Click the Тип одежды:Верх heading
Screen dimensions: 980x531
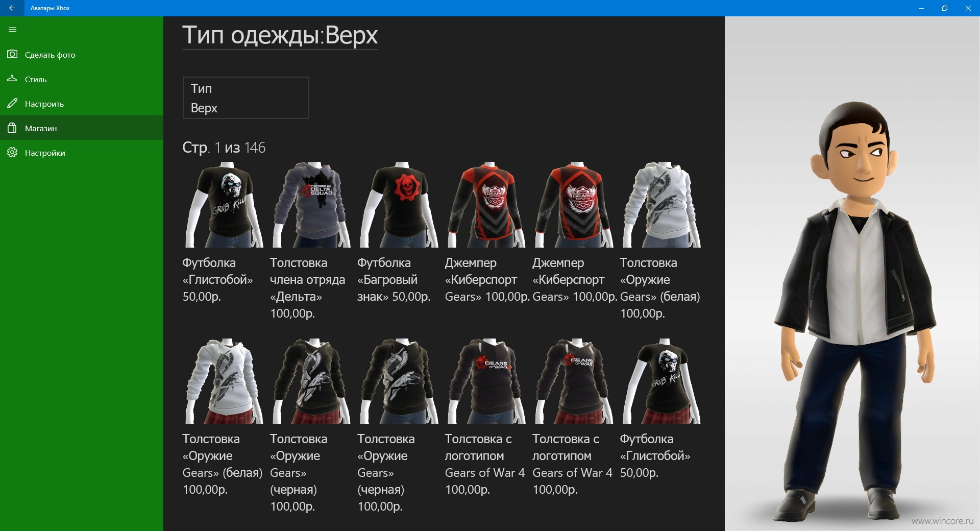pos(280,35)
